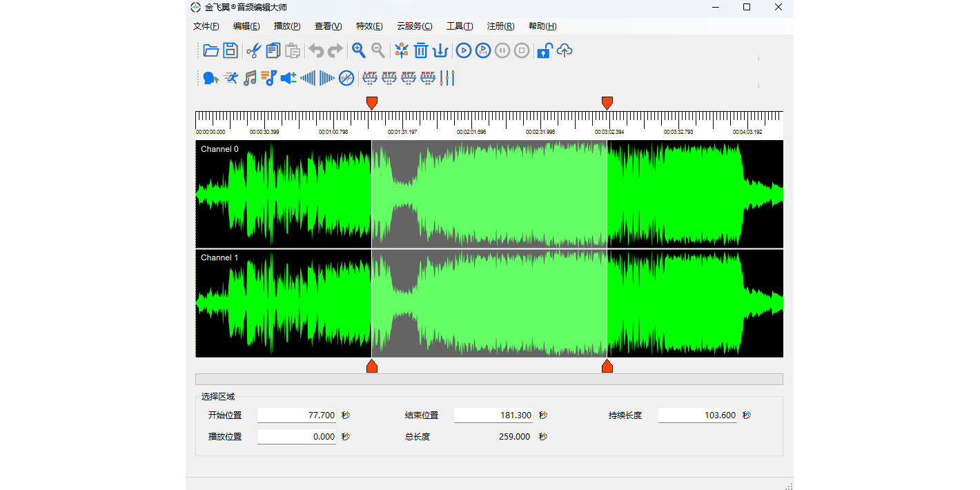
Task: Click the copy documents icon
Action: (x=273, y=50)
